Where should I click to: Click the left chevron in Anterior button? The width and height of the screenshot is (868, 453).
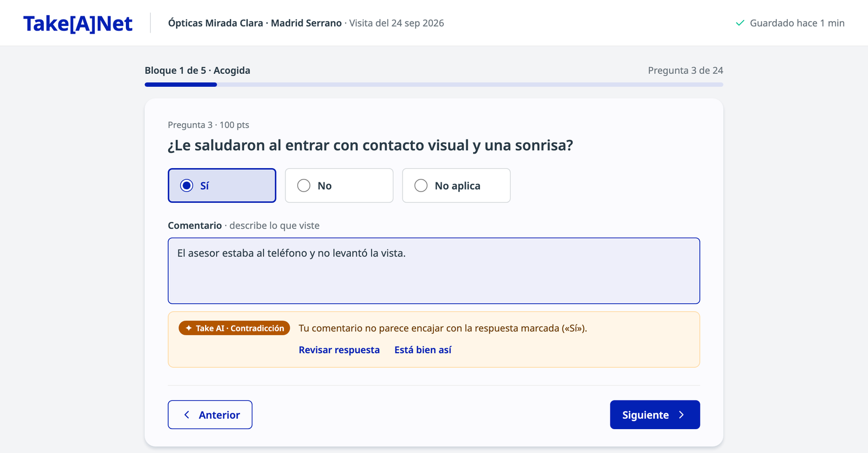187,414
